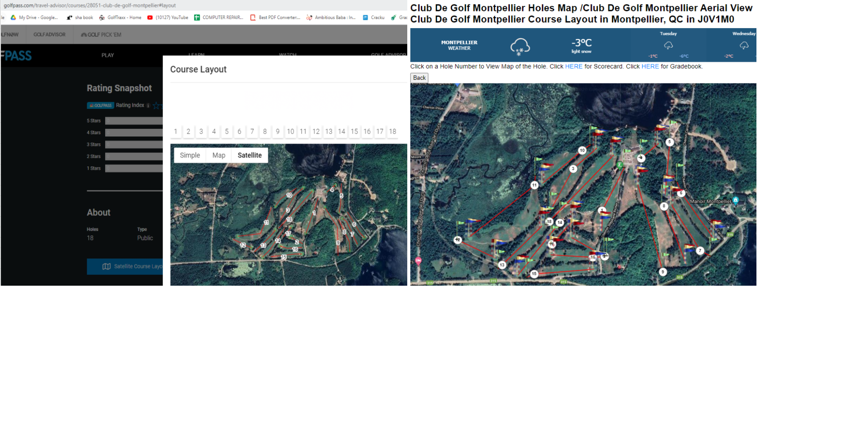Open the My Drive - Google bookmark
The width and height of the screenshot is (868, 424).
34,18
